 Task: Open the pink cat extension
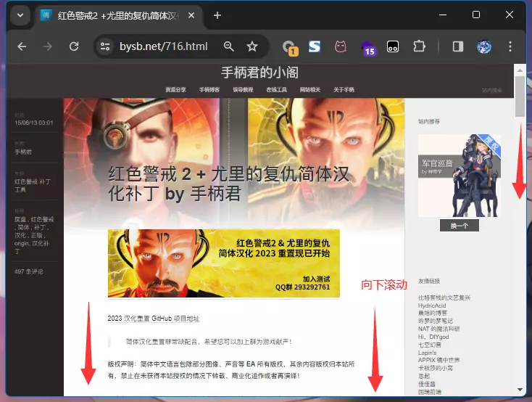341,46
